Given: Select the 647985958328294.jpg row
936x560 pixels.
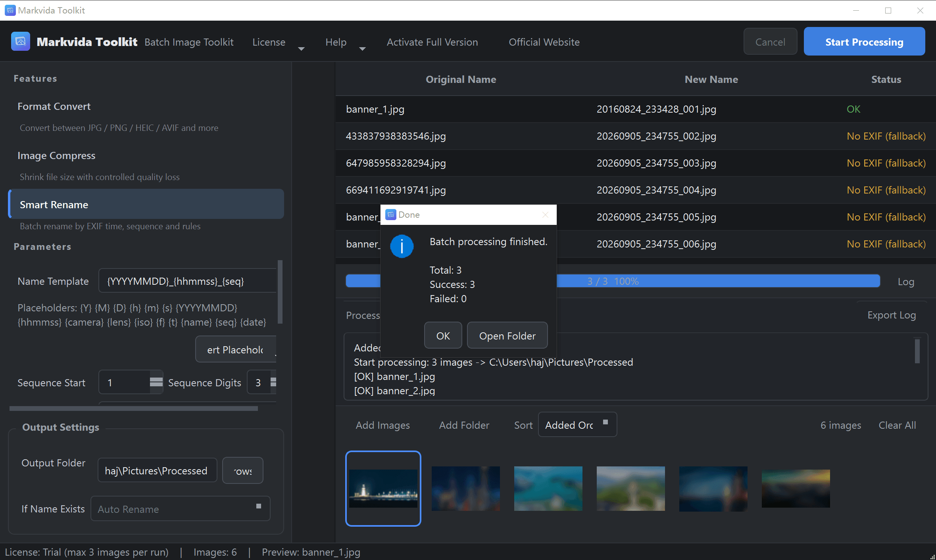Looking at the screenshot, I should click(636, 163).
